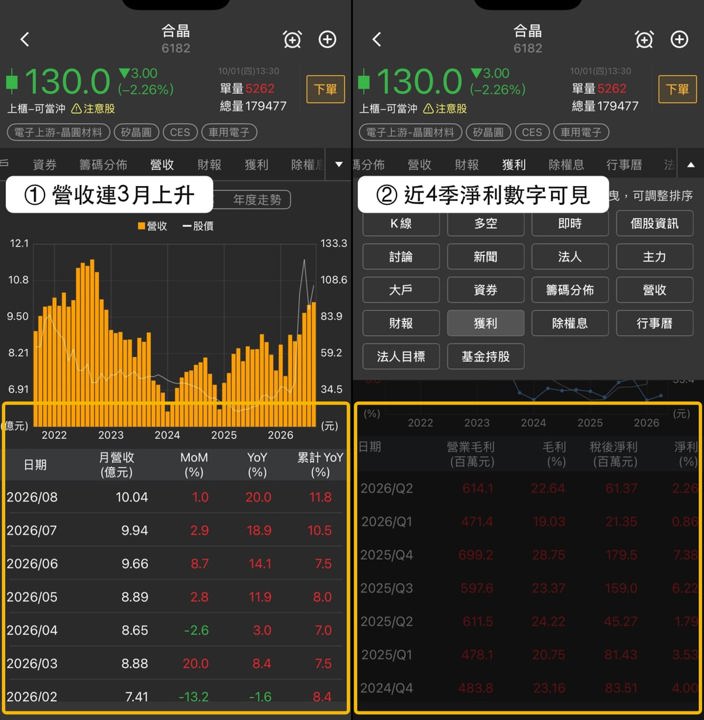Choose 財報 in the tab grid
This screenshot has height=720, width=704.
tap(401, 323)
